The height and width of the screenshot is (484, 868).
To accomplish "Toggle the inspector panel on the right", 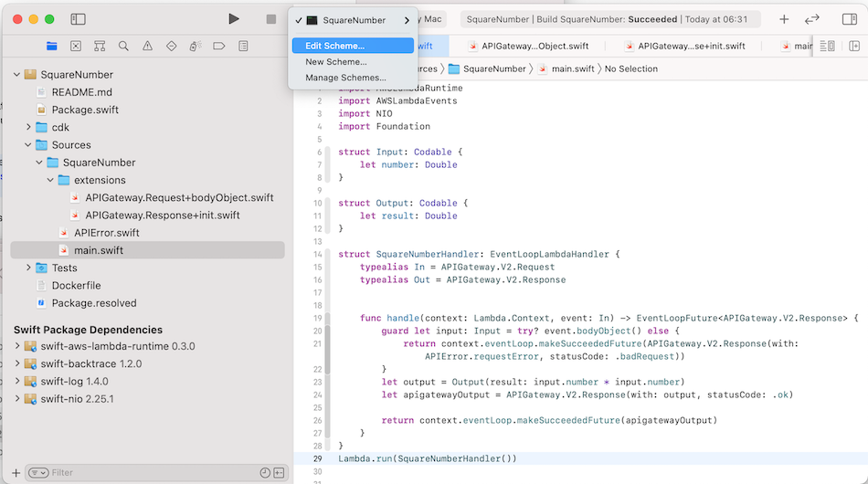I will click(x=849, y=19).
